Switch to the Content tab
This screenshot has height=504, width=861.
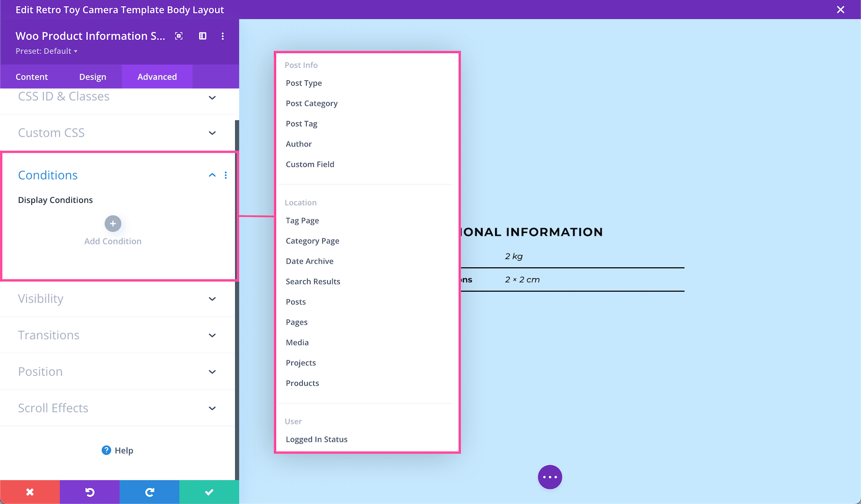32,77
